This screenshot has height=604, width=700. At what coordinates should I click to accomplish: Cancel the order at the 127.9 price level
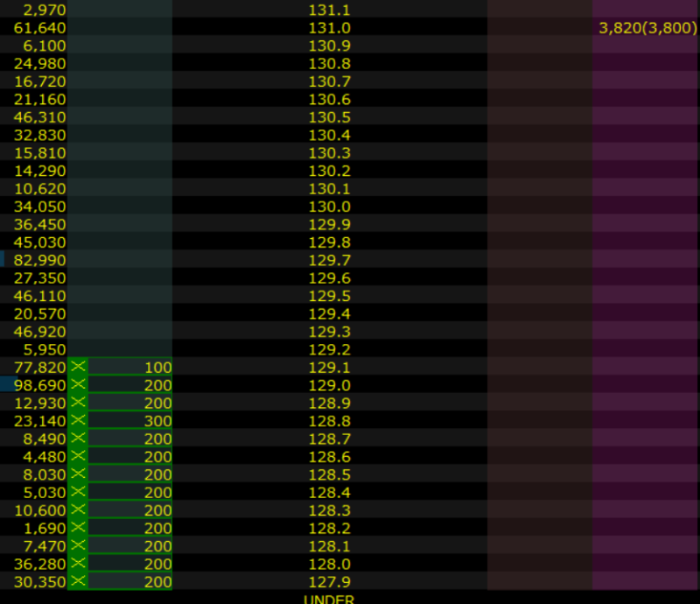click(x=79, y=581)
